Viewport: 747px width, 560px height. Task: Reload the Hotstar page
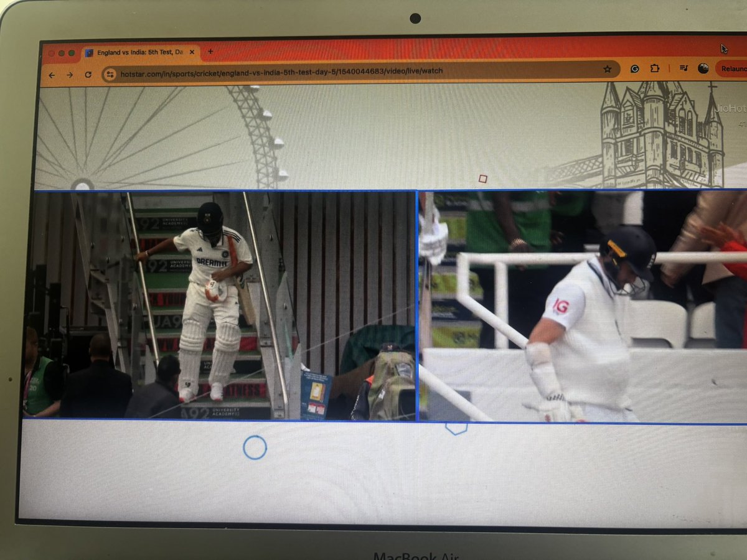pos(88,75)
